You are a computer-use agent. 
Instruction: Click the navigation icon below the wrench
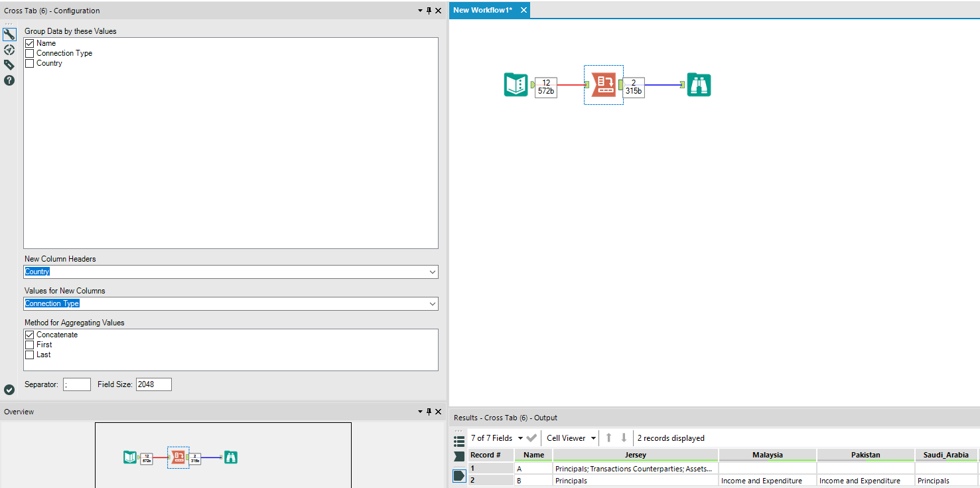9,49
